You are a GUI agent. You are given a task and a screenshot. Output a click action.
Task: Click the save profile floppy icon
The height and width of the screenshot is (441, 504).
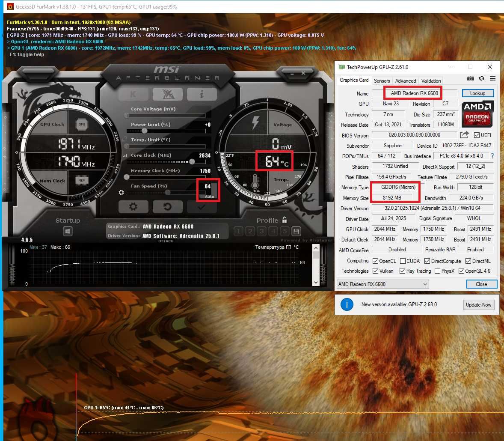[x=296, y=231]
